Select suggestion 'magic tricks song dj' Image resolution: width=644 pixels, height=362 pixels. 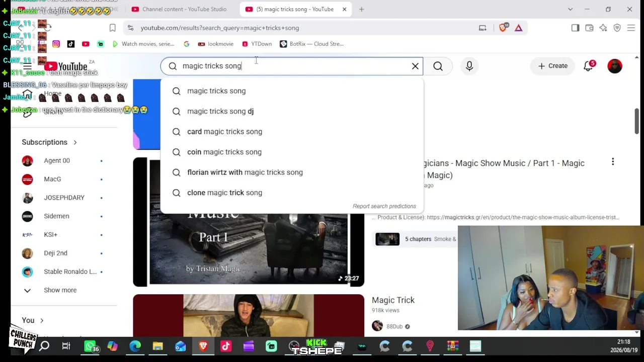pyautogui.click(x=292, y=111)
